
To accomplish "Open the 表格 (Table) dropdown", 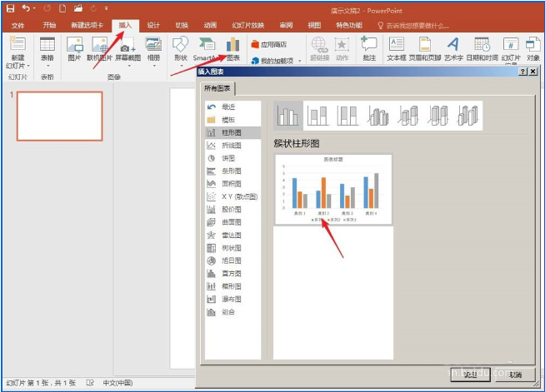I will (47, 63).
